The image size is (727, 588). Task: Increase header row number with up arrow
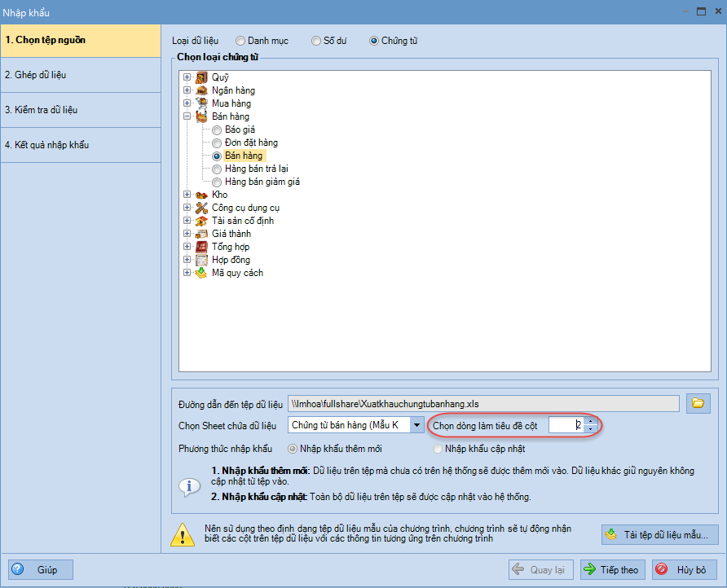(591, 421)
